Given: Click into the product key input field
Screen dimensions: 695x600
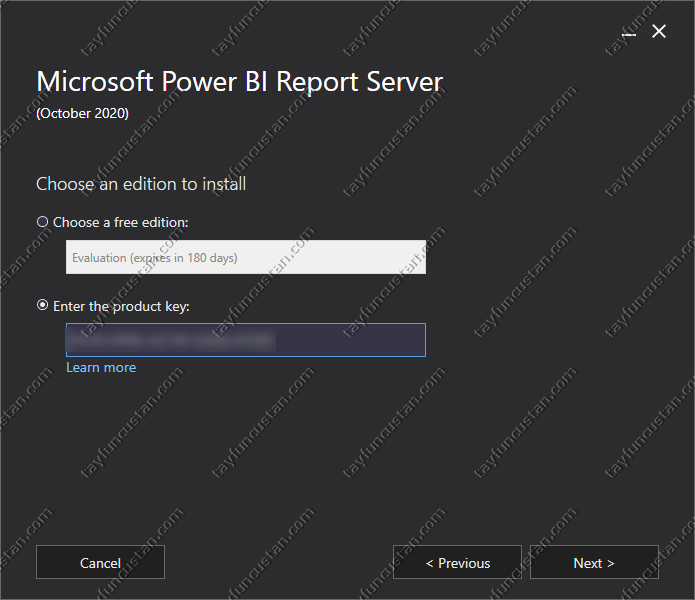Looking at the screenshot, I should [x=246, y=340].
